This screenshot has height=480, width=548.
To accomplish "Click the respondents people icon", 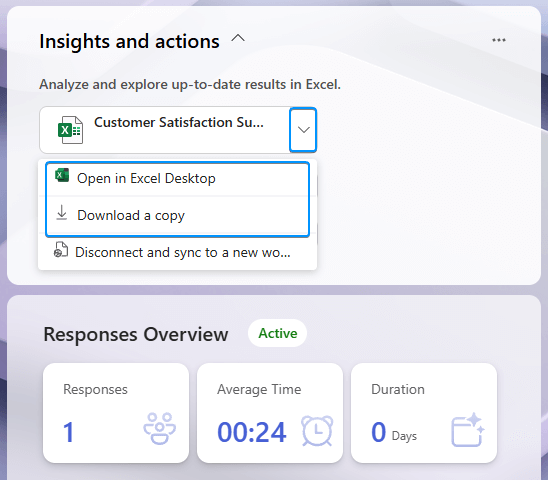I will (x=159, y=428).
